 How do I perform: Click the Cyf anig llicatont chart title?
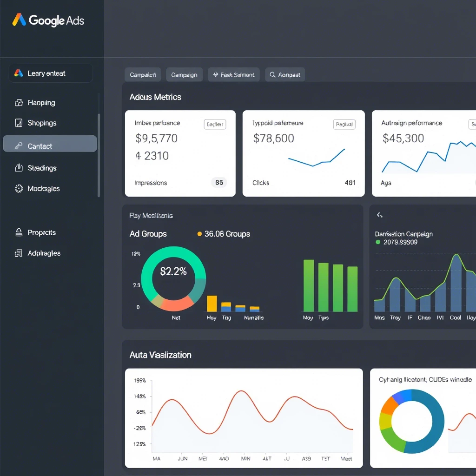(x=425, y=379)
